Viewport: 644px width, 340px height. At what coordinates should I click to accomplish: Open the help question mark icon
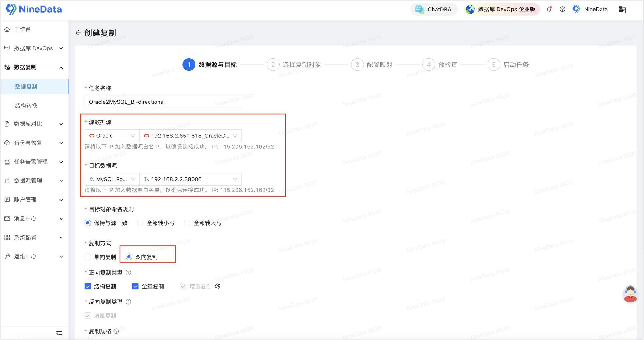[562, 9]
